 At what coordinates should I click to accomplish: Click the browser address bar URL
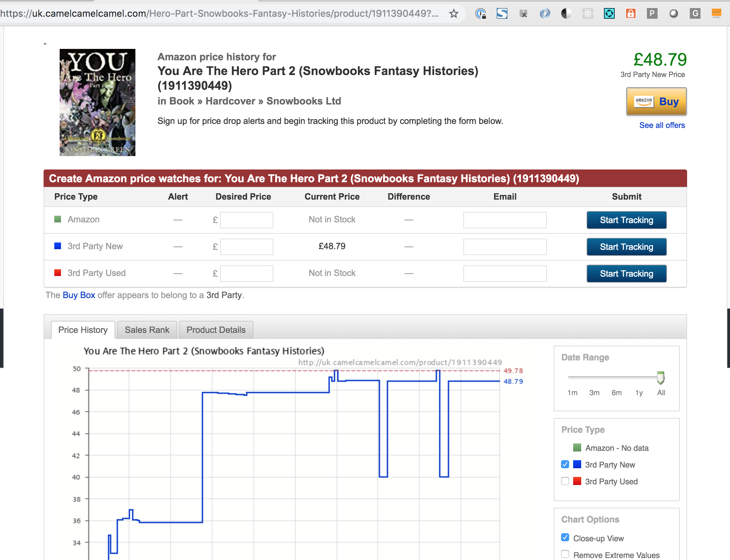pyautogui.click(x=220, y=13)
